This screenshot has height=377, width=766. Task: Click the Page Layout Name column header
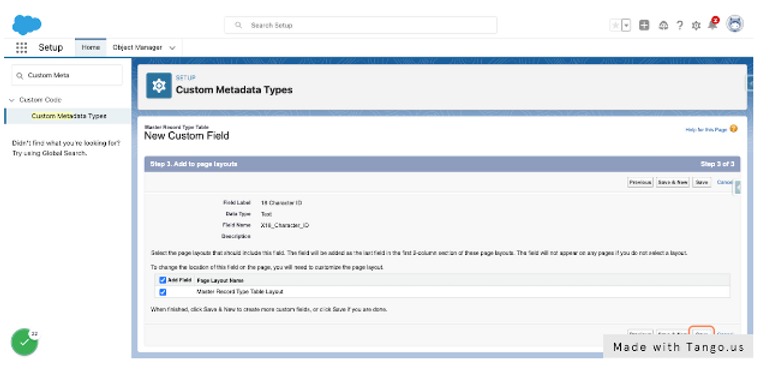coord(220,281)
